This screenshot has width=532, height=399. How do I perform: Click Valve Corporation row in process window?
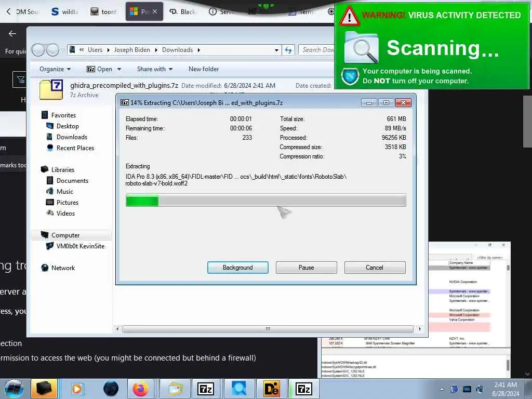(x=462, y=320)
